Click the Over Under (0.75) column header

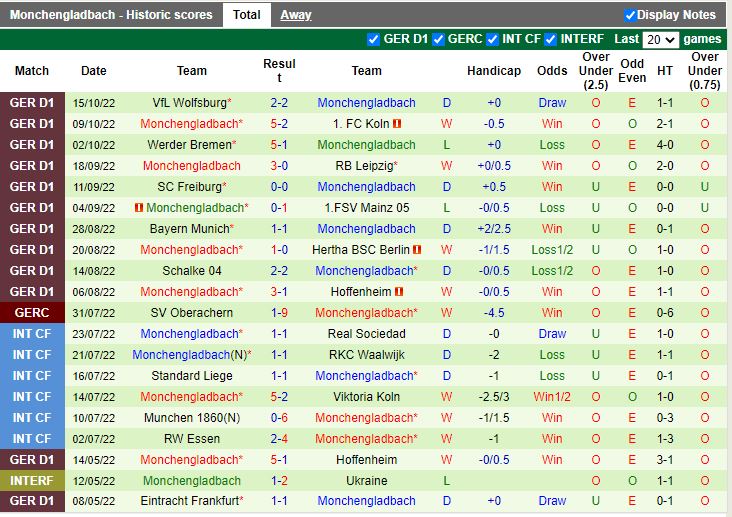pos(704,71)
